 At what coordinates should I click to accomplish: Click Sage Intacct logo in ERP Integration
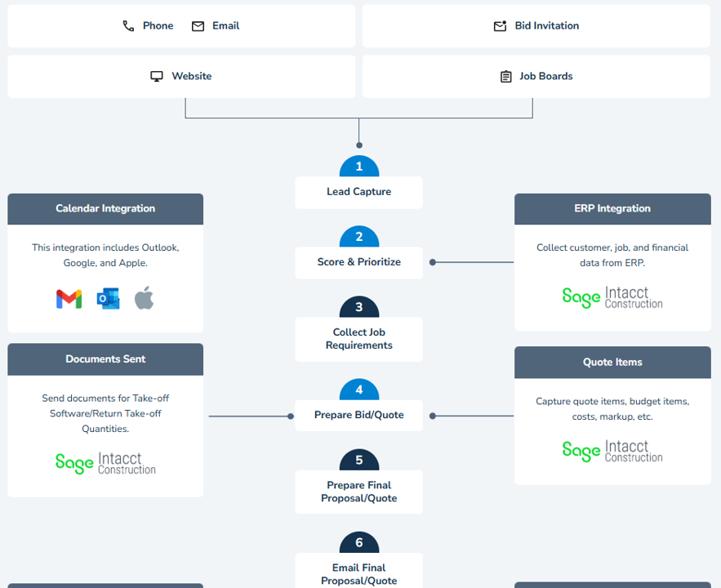coord(612,297)
